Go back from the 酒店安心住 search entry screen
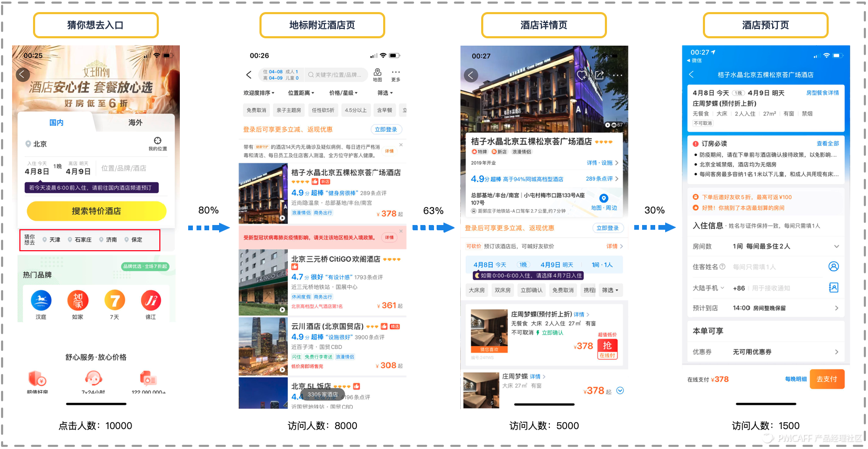This screenshot has width=868, height=449. [22, 74]
